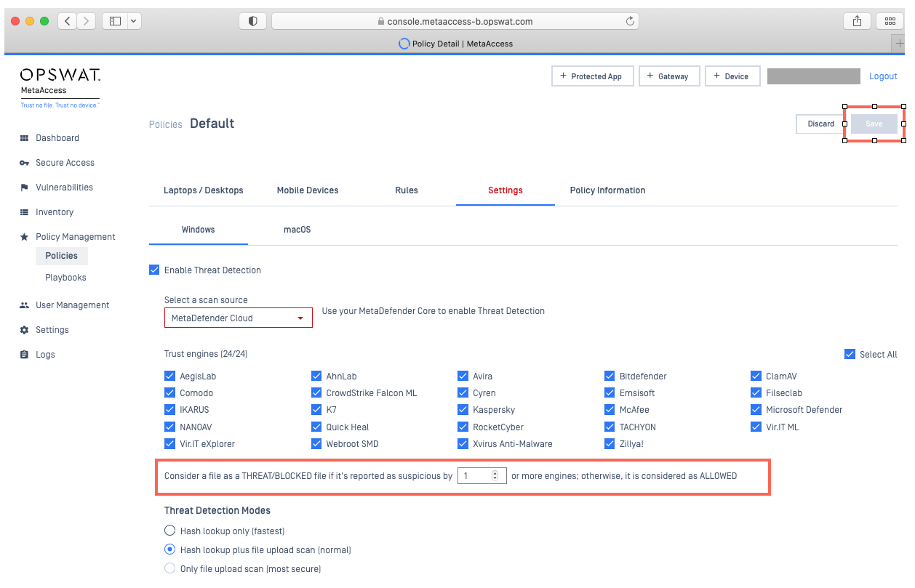Image resolution: width=915 pixels, height=588 pixels.
Task: Toggle the Webroot SMD checkbox
Action: 316,444
